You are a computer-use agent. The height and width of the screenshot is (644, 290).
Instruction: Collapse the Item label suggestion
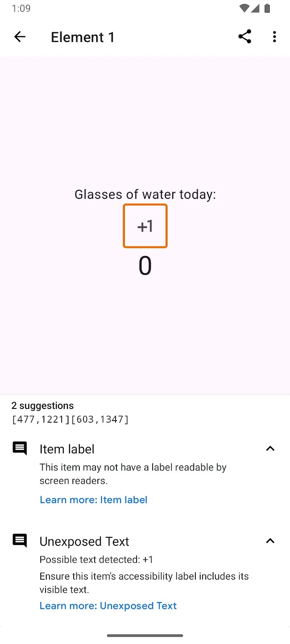(270, 448)
